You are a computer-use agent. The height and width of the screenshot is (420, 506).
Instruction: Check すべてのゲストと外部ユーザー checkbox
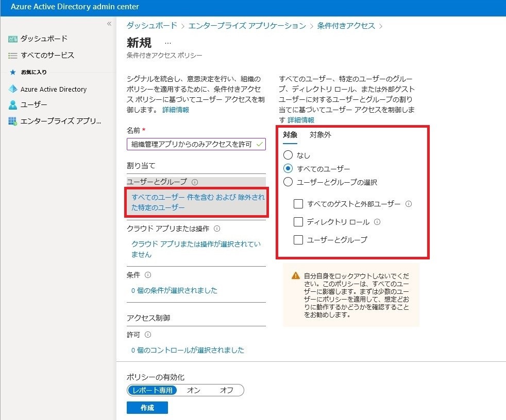[x=298, y=204]
